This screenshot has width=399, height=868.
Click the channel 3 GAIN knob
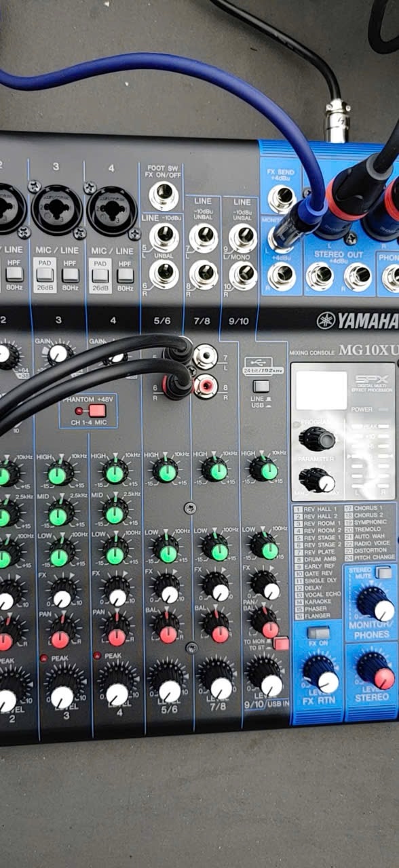click(x=58, y=353)
